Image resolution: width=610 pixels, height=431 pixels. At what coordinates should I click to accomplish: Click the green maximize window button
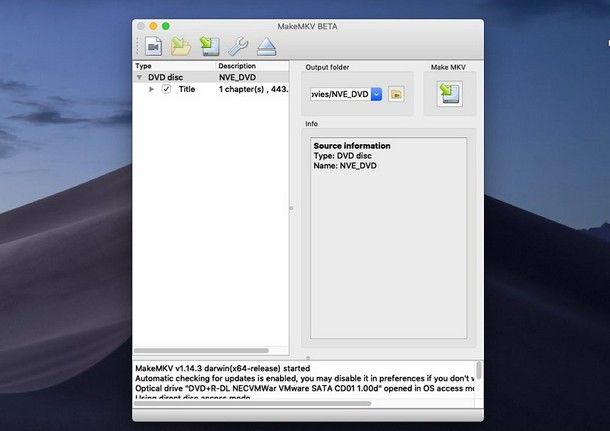166,26
